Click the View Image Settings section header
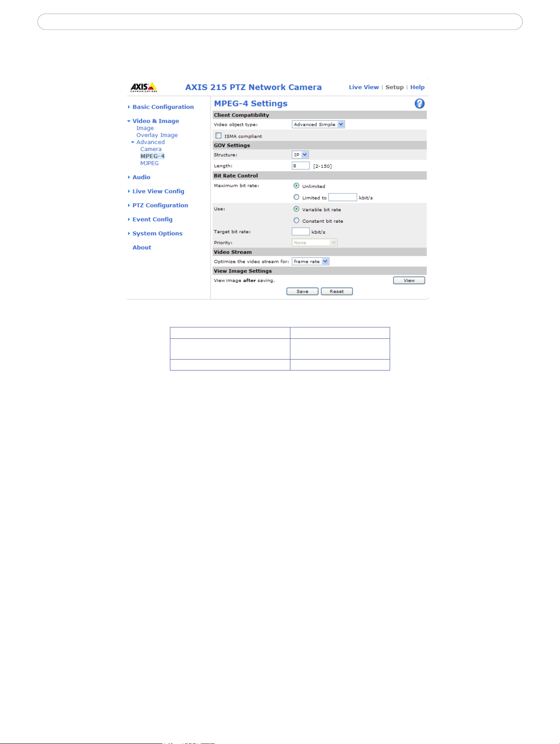This screenshot has height=744, width=560. 243,271
